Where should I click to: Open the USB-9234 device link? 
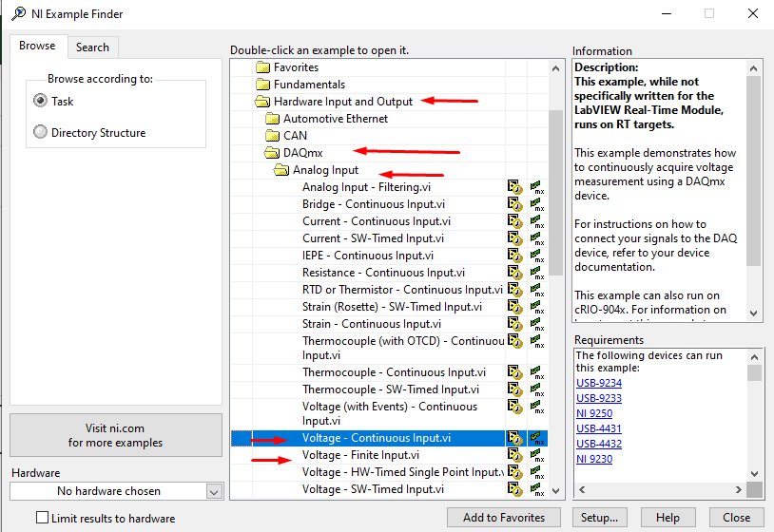tap(599, 383)
